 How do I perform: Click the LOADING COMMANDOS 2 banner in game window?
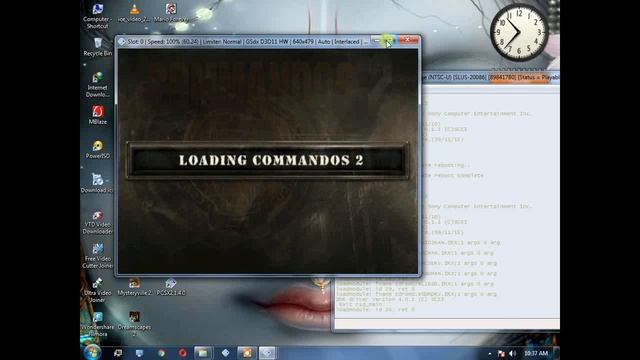pyautogui.click(x=268, y=160)
